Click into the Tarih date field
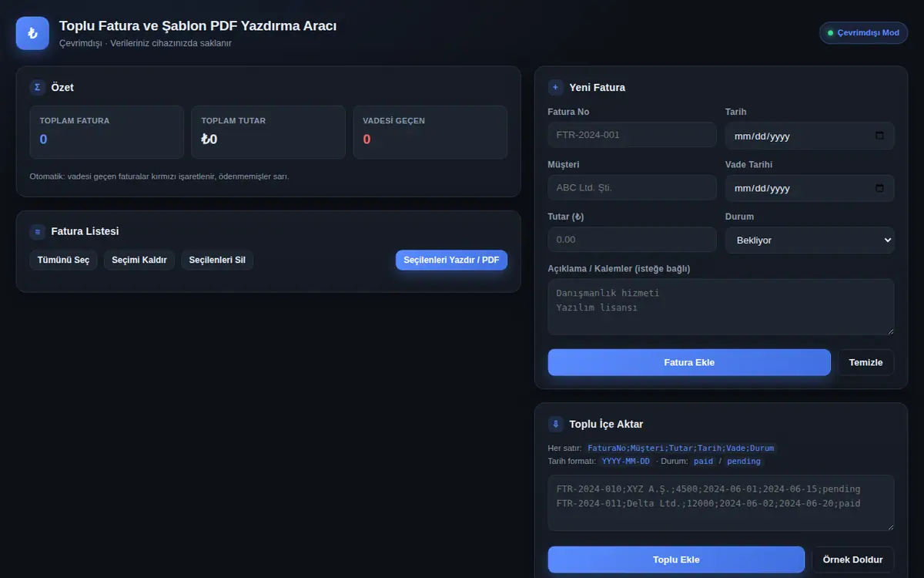924x578 pixels. [810, 136]
